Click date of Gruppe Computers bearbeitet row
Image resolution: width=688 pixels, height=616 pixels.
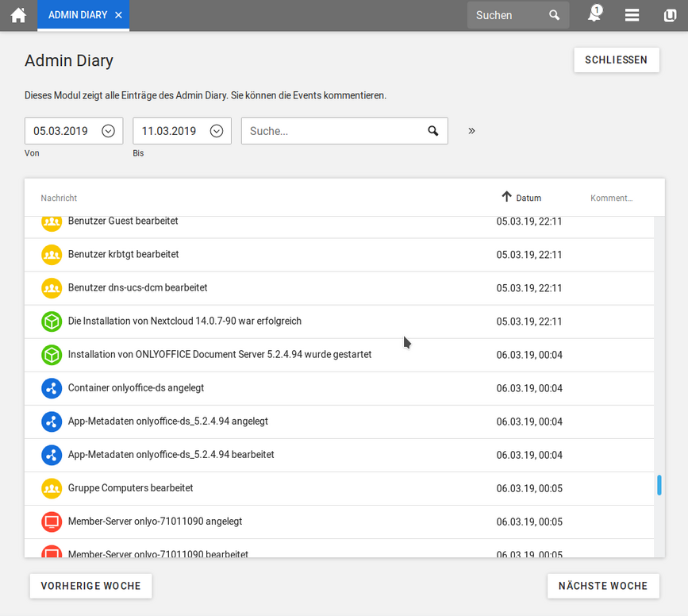tap(529, 488)
